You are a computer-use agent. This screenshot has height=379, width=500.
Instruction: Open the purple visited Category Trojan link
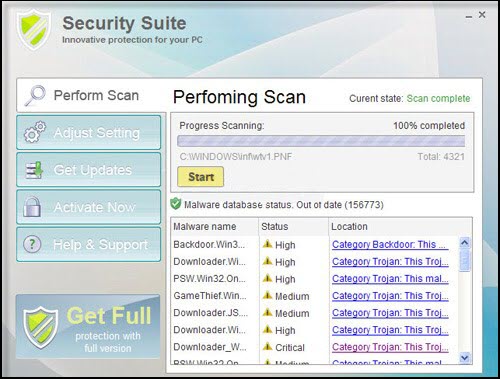click(x=390, y=347)
